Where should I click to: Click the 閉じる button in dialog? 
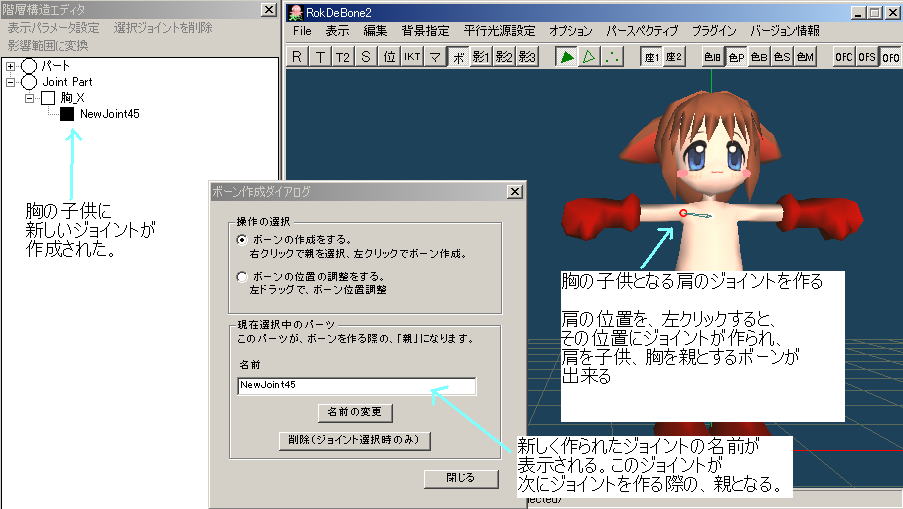tap(460, 478)
